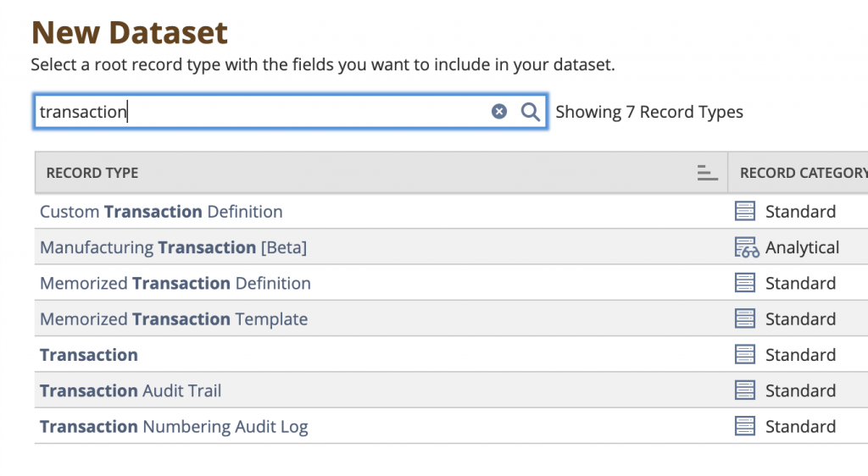Click Standard icon for Transaction Numbering Audit Log
The height and width of the screenshot is (476, 868).
(x=745, y=426)
